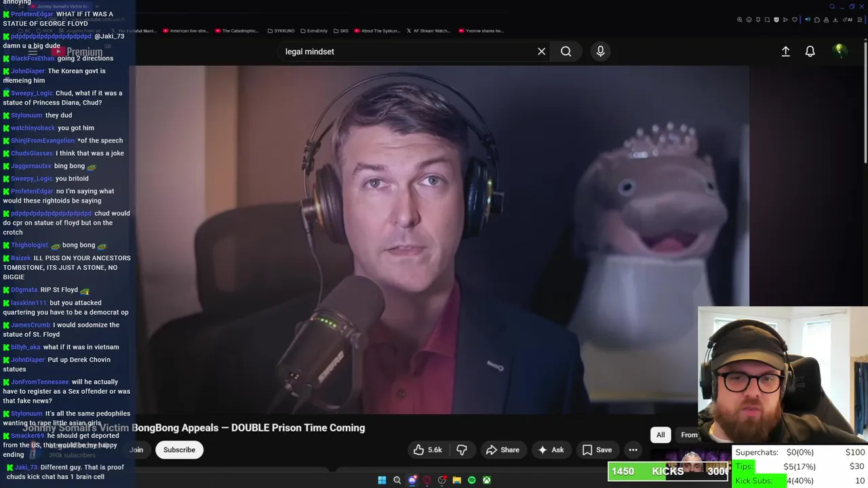The image size is (868, 488).
Task: Open the SYKKUNO bookmark folder
Action: click(x=281, y=30)
